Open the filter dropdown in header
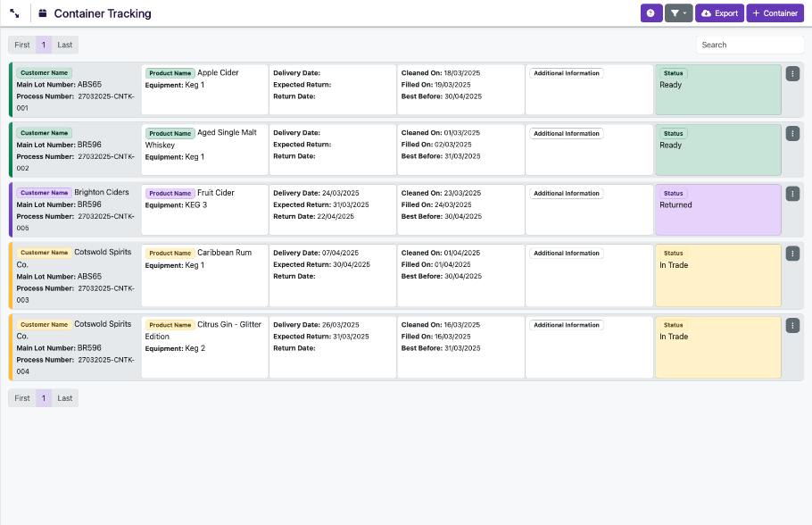 [679, 13]
